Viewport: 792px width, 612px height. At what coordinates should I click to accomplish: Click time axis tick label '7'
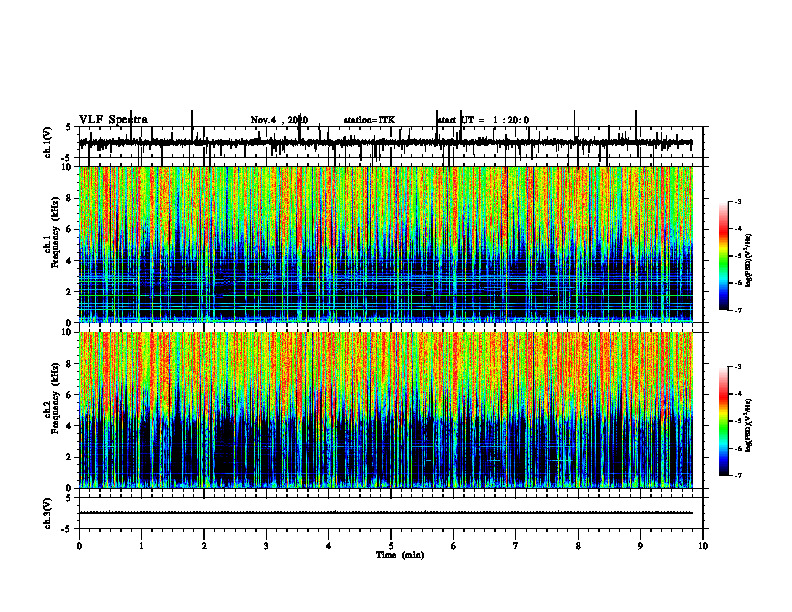516,546
